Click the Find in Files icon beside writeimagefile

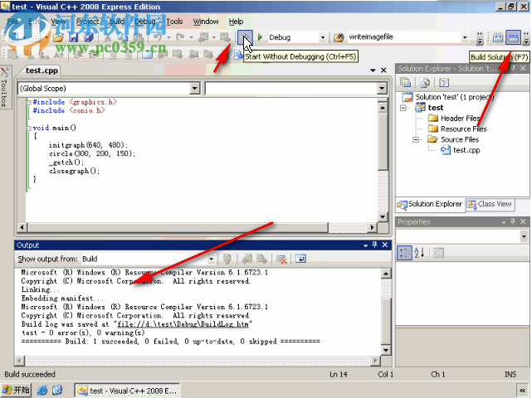[x=339, y=37]
